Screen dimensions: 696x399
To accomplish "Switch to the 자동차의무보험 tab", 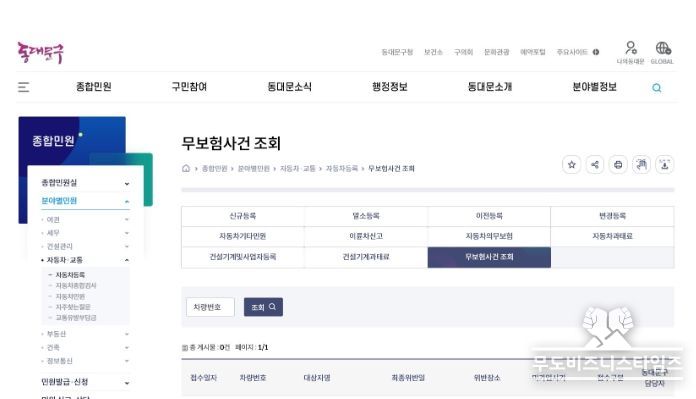I will coord(489,237).
